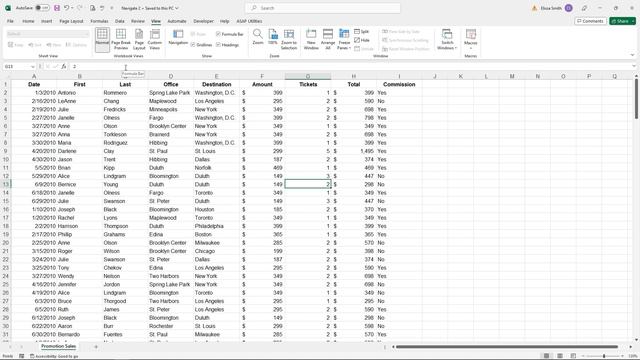This screenshot has height=360, width=640.
Task: Click the horizontal scrollbar thumb
Action: tap(507, 347)
